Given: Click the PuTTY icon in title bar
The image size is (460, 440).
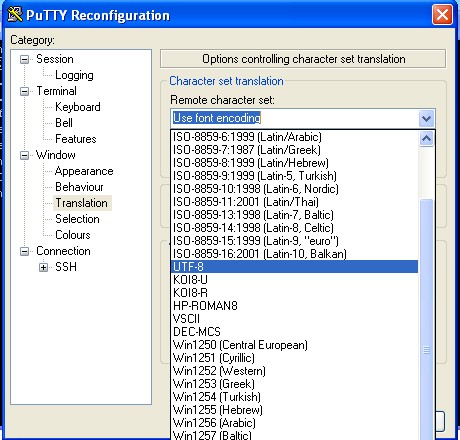Looking at the screenshot, I should pos(14,15).
